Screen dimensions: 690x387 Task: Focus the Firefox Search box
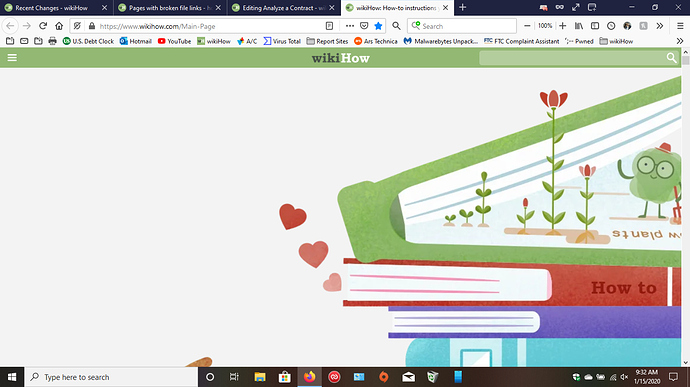tap(462, 26)
